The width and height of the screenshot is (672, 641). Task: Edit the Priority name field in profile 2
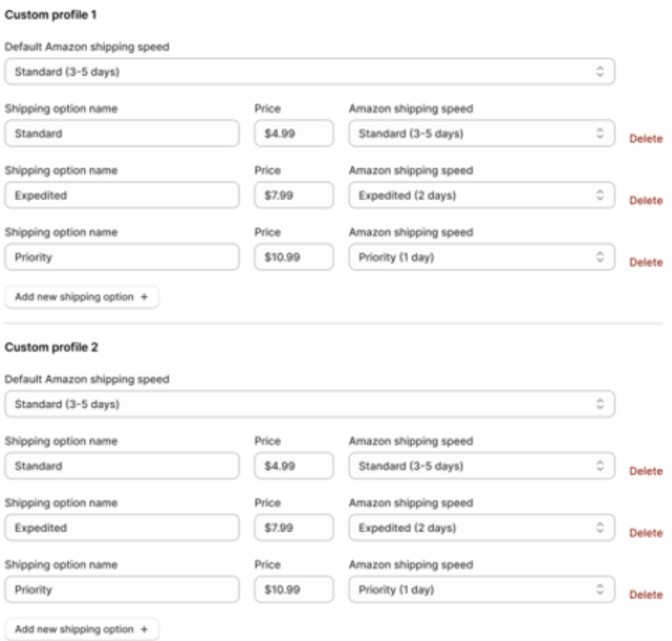[122, 589]
